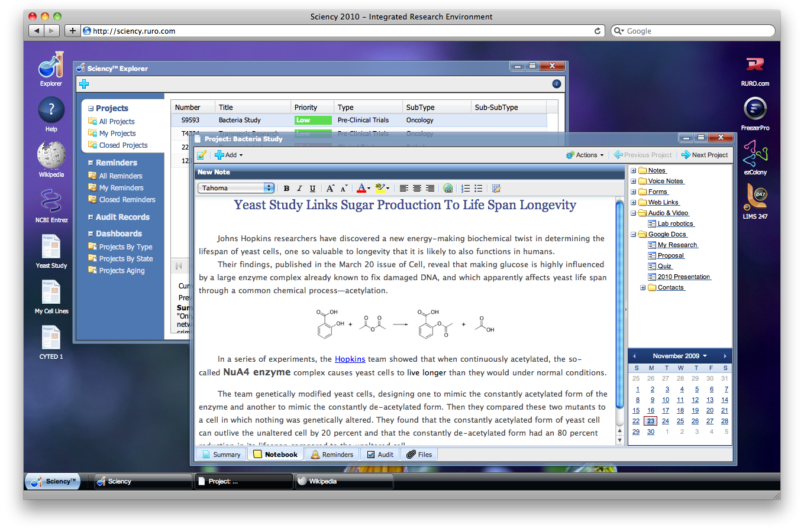Open the Actions dropdown menu
The width and height of the screenshot is (804, 532).
585,155
